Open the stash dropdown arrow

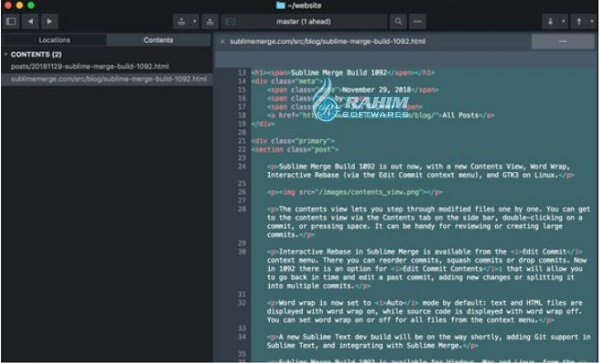click(x=194, y=22)
